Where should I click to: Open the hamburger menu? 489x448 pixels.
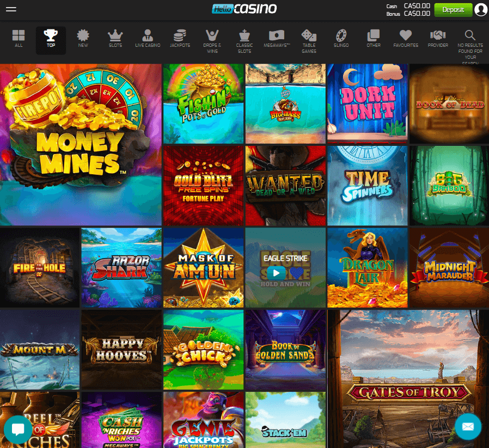(11, 9)
